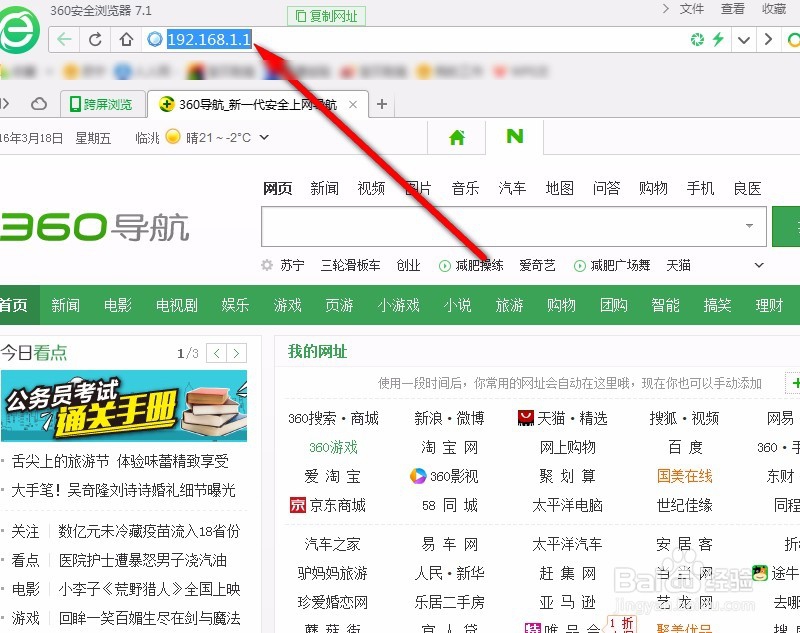Screen dimensions: 800x633
Task: Click the browser back arrow button
Action: [64, 39]
